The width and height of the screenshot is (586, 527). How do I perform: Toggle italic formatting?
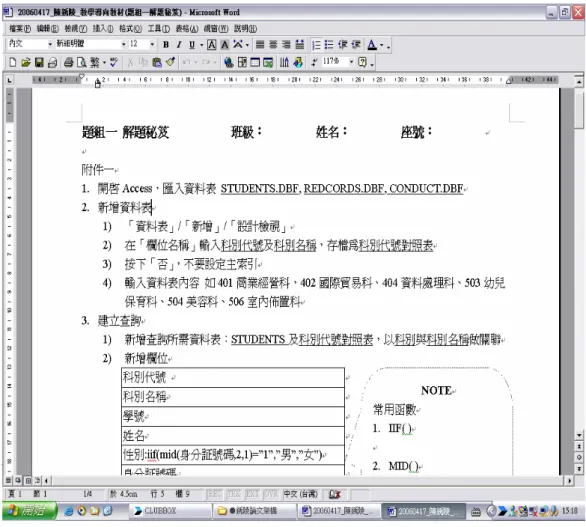pyautogui.click(x=179, y=45)
